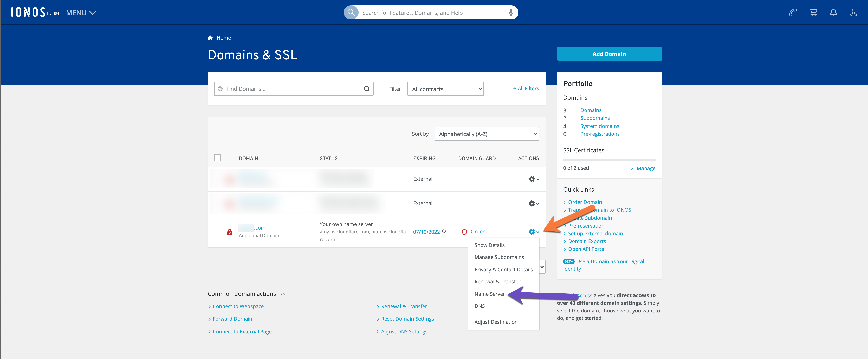Expand the MENU dropdown in header

(x=81, y=13)
